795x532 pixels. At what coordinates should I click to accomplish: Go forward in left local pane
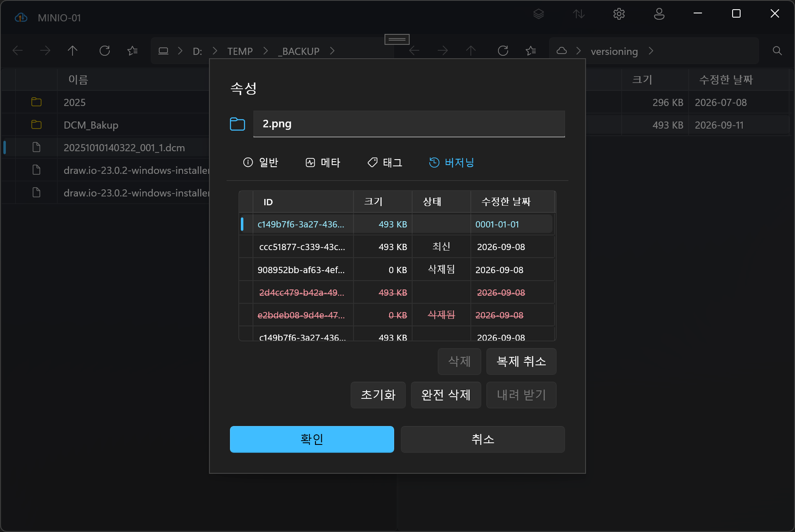click(x=45, y=51)
